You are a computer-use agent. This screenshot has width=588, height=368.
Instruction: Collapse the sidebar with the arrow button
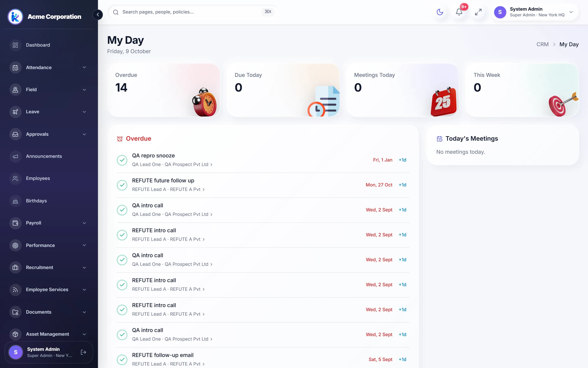(x=98, y=15)
